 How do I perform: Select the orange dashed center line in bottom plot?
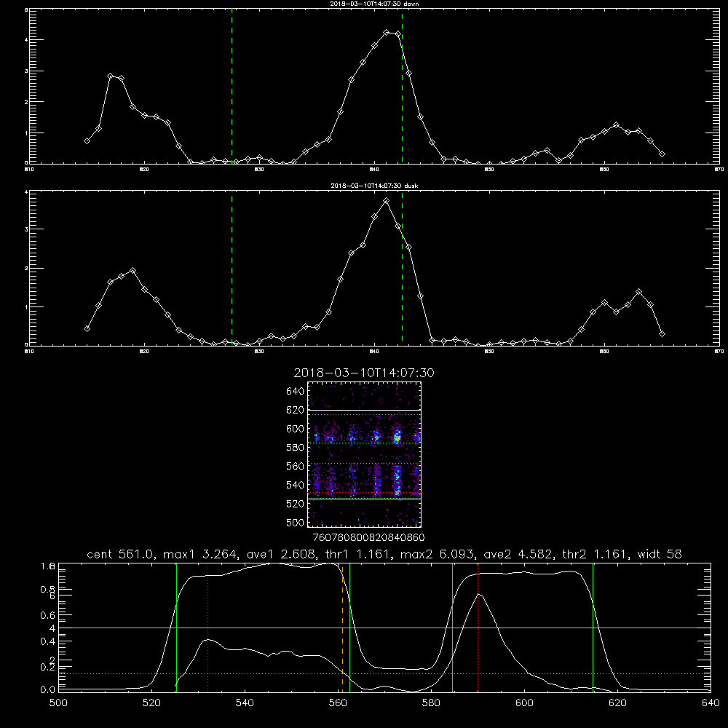tap(343, 628)
